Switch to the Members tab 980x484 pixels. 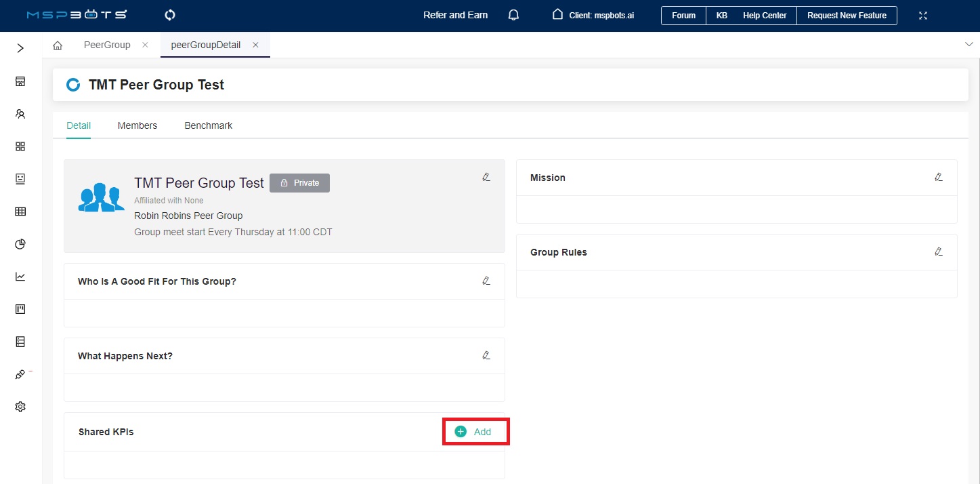click(137, 125)
